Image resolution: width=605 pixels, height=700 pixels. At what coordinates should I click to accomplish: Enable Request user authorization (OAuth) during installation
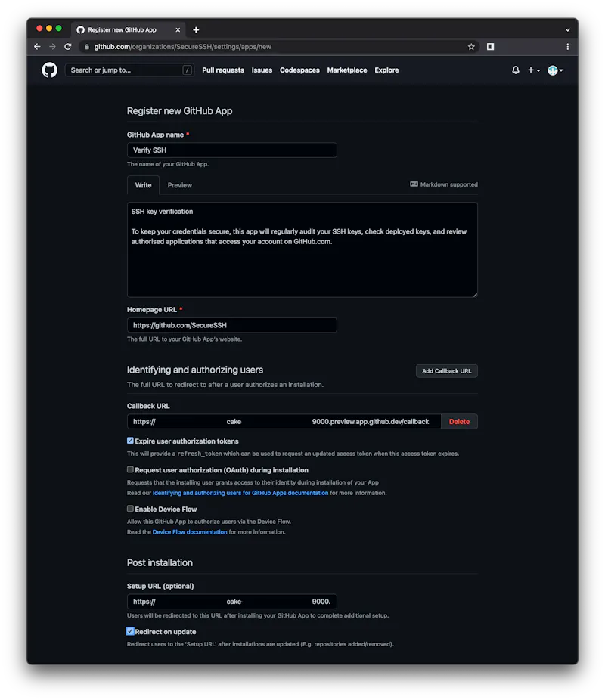[130, 469]
